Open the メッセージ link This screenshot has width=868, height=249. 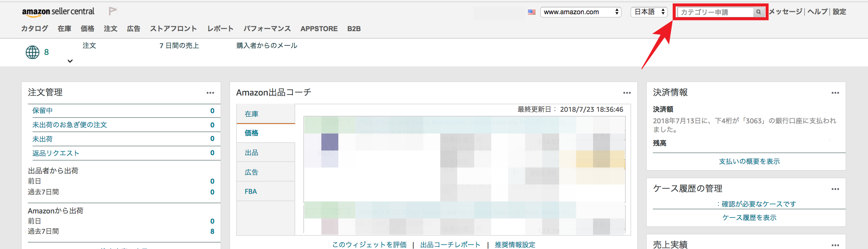pos(786,12)
